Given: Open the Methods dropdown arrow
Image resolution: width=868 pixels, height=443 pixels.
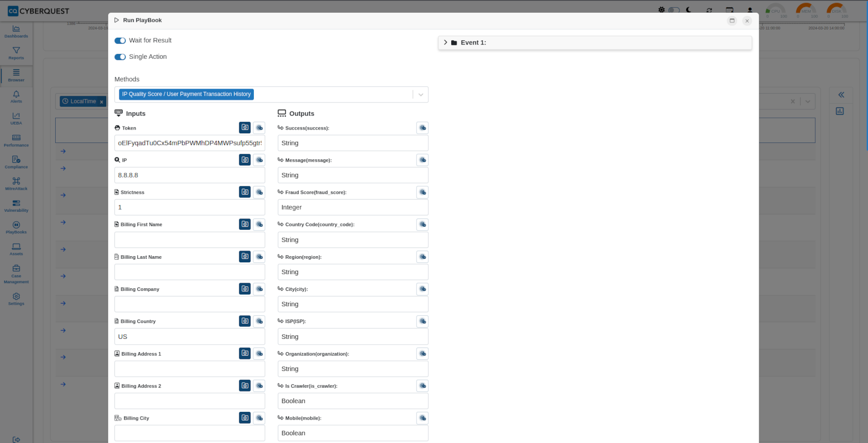Looking at the screenshot, I should point(421,94).
